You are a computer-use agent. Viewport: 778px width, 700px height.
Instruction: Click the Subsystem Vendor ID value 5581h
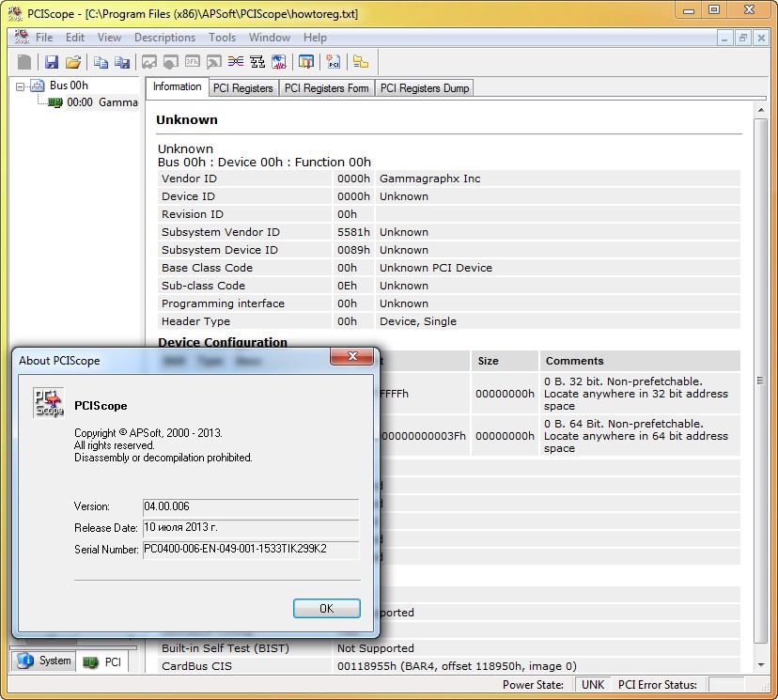pyautogui.click(x=353, y=232)
